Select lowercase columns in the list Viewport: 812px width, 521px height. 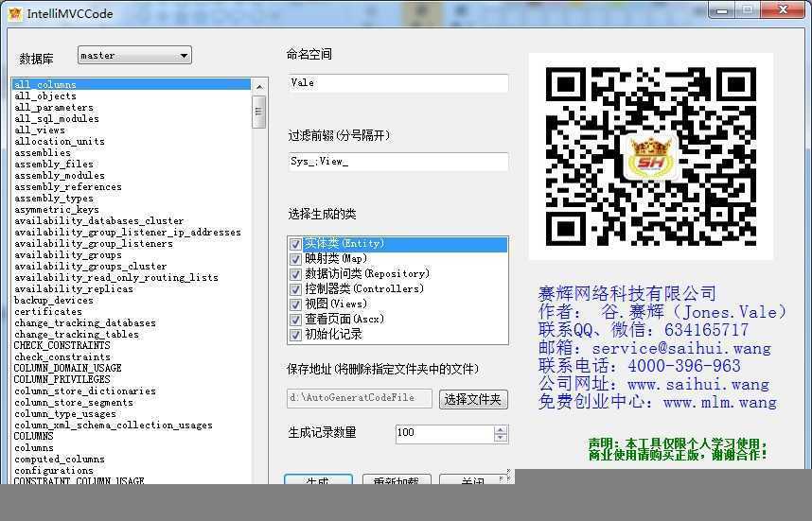(x=132, y=448)
